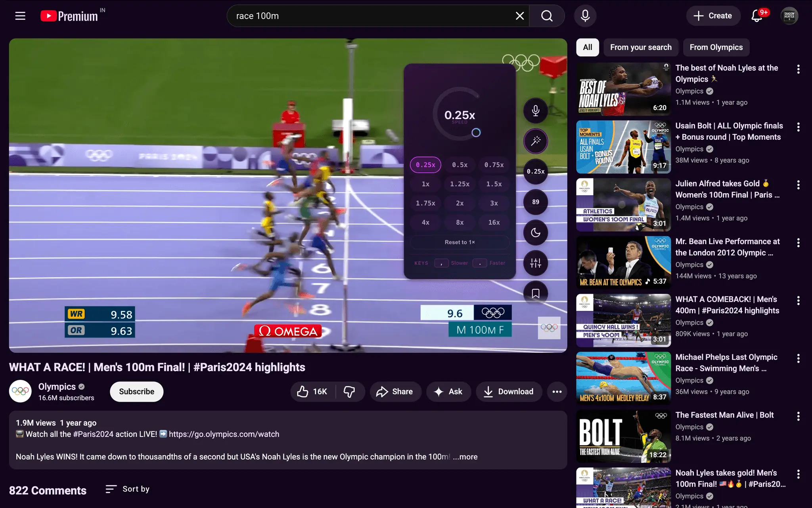Select 1x playback speed
The image size is (812, 508).
[425, 184]
